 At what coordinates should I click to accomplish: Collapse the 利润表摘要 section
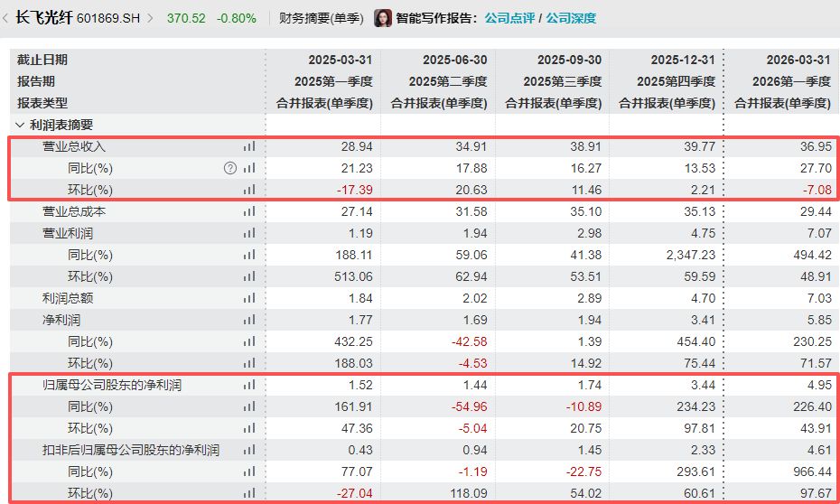[x=20, y=125]
